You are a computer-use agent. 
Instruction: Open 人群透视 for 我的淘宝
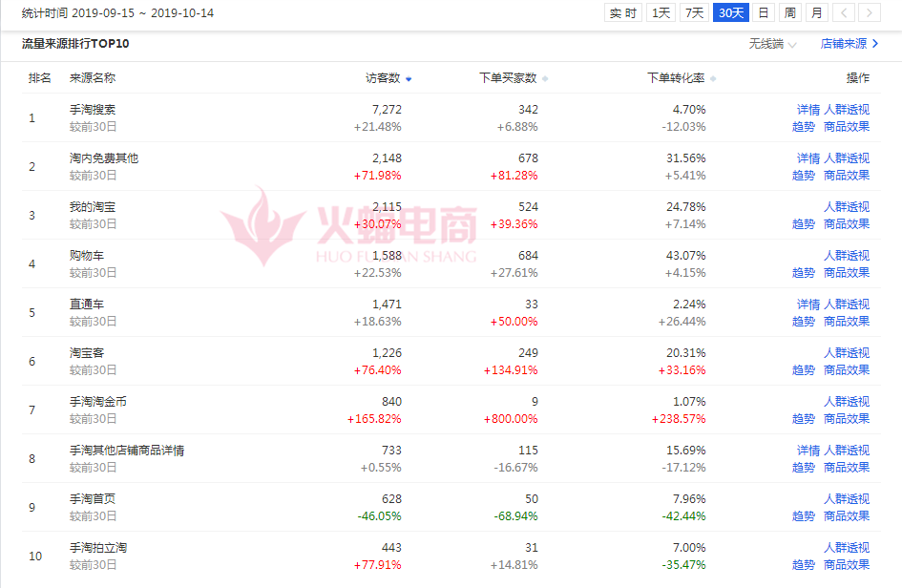pos(847,206)
